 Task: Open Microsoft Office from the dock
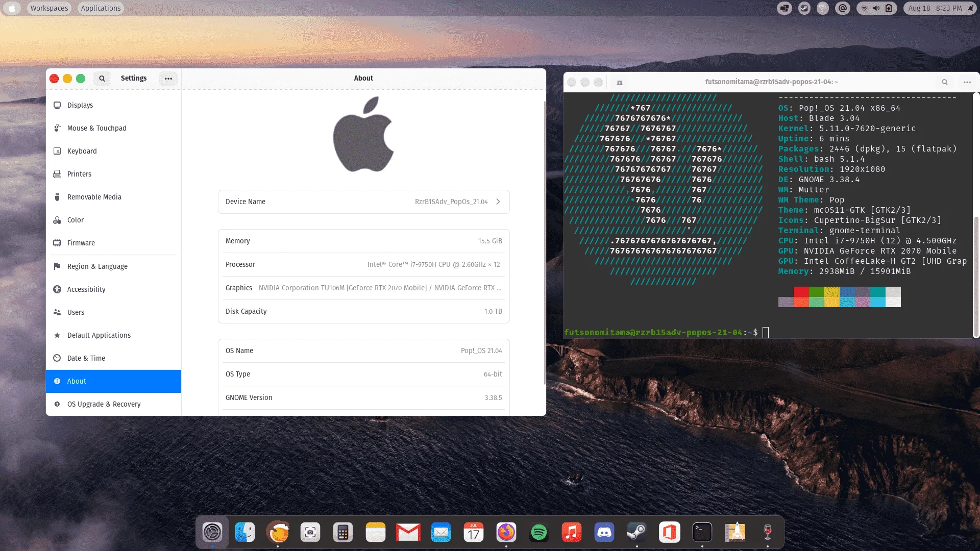click(x=670, y=533)
